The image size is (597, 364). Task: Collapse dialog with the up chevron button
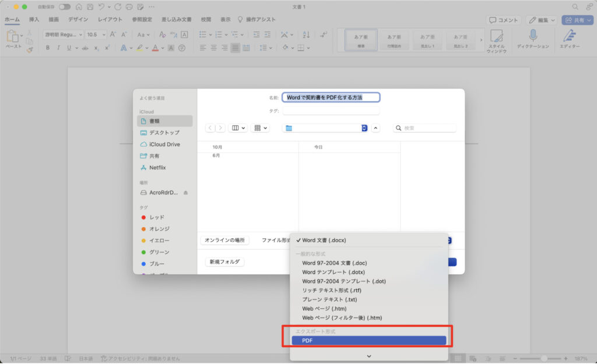pos(376,128)
